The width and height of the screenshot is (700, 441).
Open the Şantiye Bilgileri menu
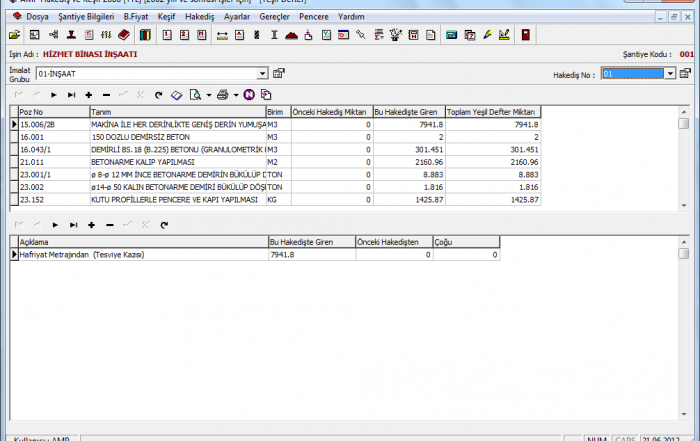(88, 17)
